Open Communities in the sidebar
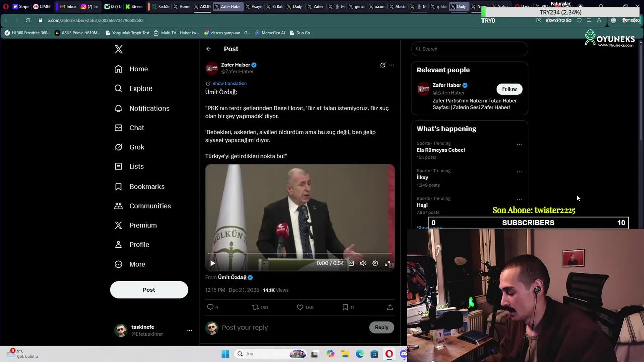This screenshot has width=644, height=362. click(x=142, y=206)
